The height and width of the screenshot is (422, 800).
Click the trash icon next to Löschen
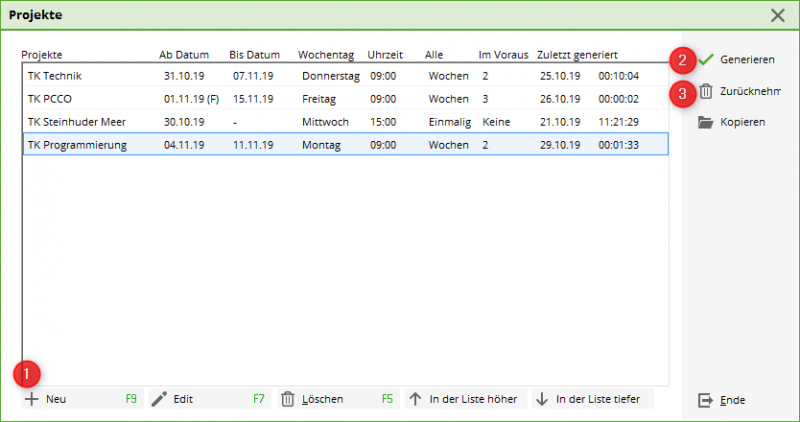(288, 399)
